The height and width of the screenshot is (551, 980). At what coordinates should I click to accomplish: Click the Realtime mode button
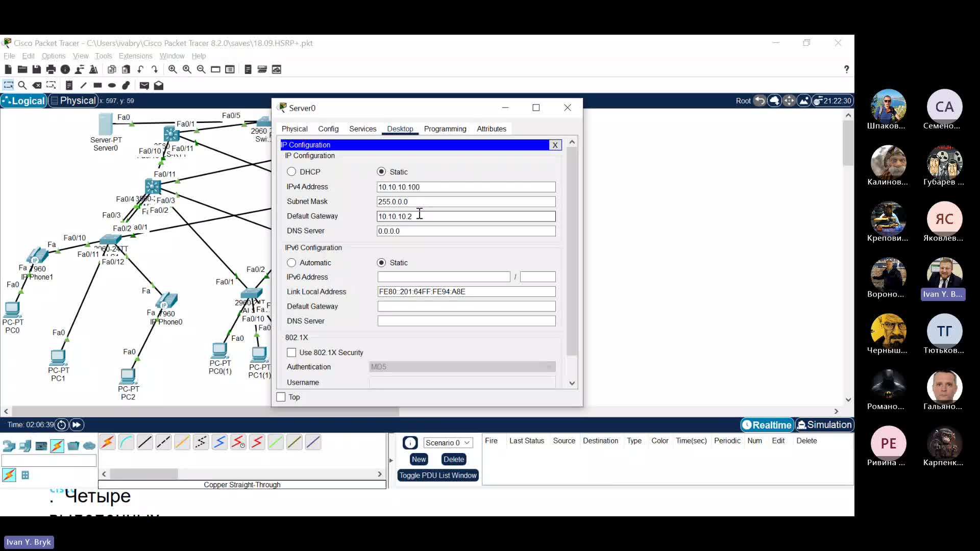pyautogui.click(x=767, y=425)
